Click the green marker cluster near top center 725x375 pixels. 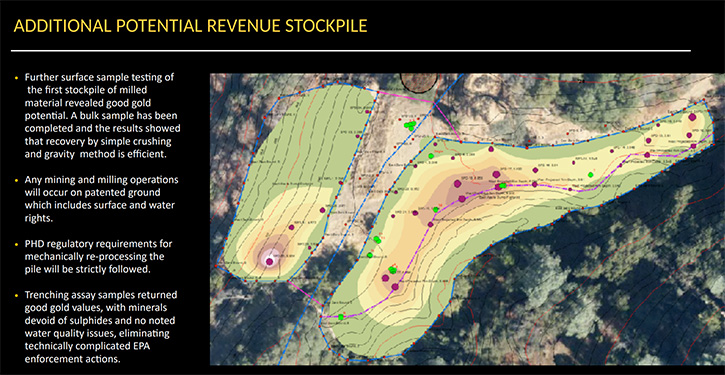410,125
